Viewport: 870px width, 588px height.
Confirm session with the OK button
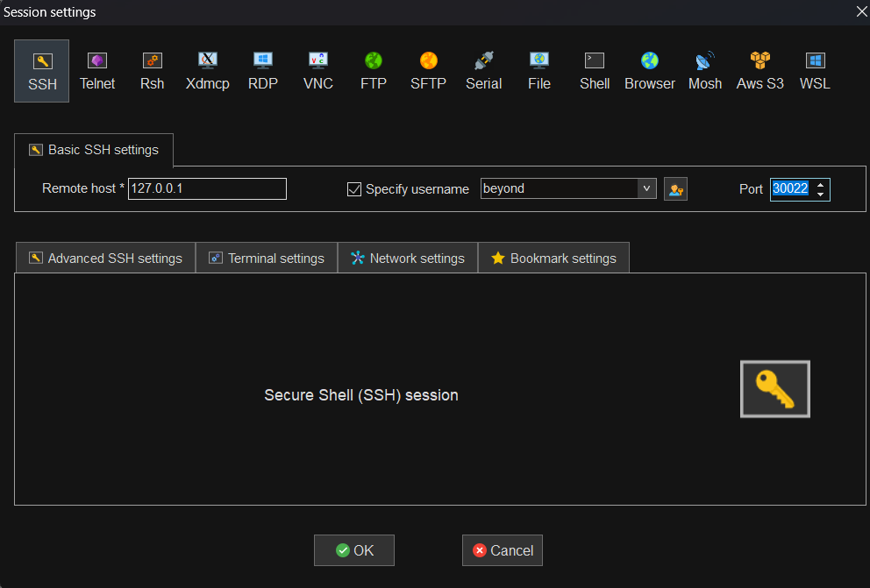[x=354, y=550]
